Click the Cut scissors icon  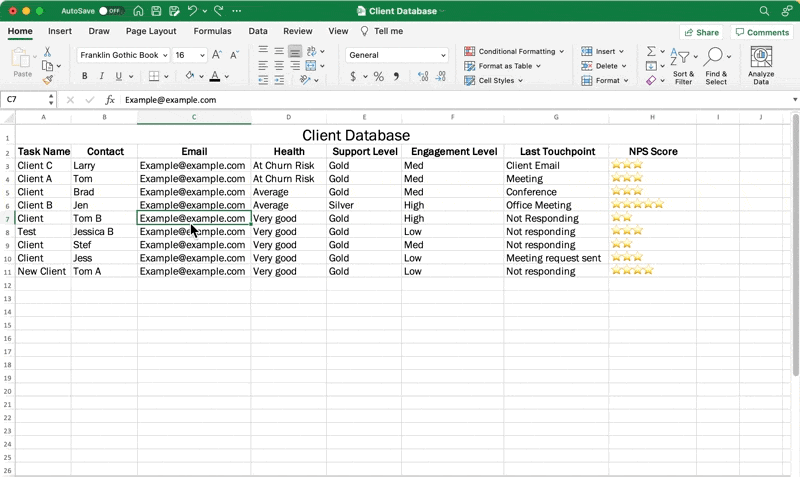47,52
